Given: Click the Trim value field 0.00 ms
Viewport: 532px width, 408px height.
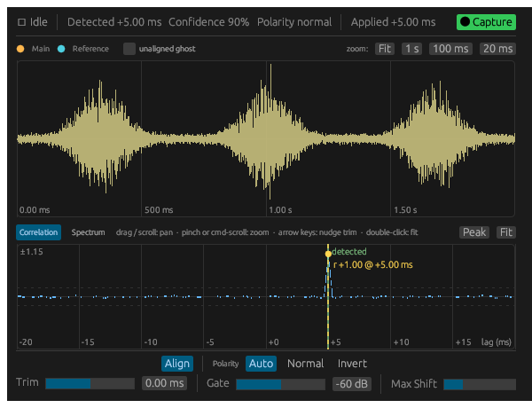Looking at the screenshot, I should coord(165,383).
